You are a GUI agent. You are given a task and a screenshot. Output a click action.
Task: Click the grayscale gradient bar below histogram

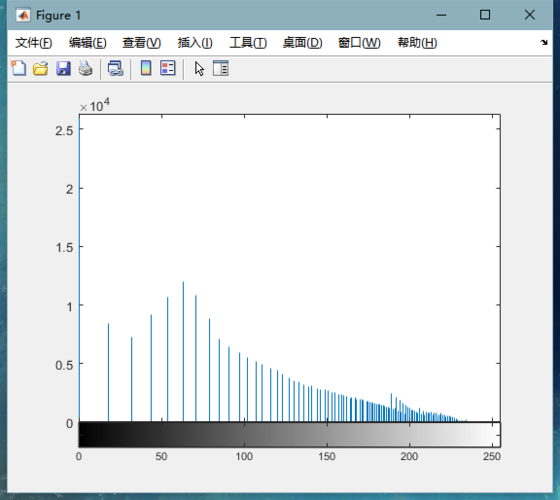tap(289, 434)
